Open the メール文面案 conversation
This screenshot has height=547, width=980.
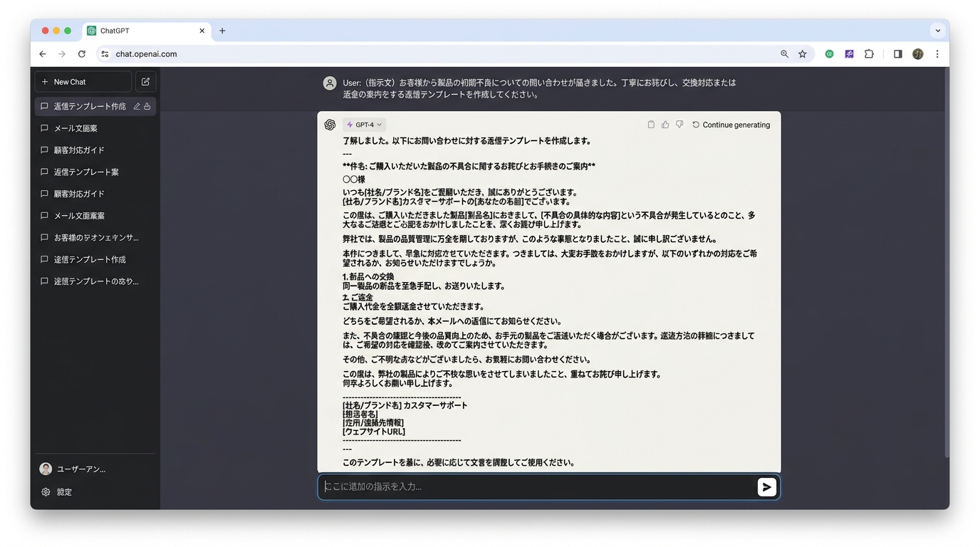[x=75, y=128]
